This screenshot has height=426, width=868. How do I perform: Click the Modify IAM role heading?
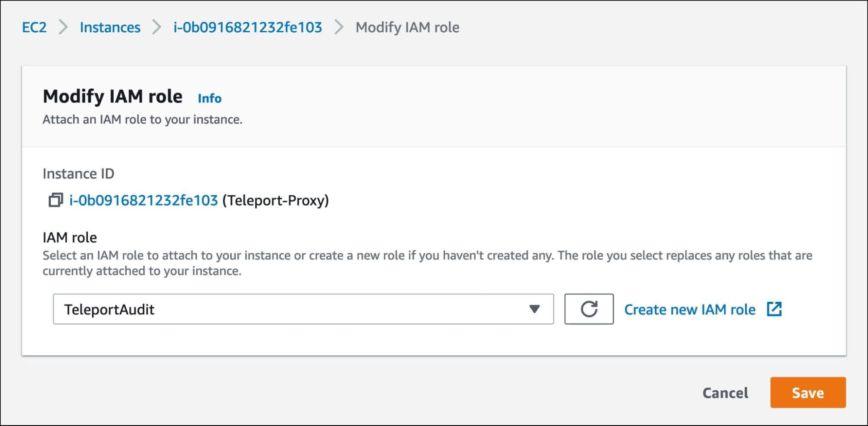(112, 96)
